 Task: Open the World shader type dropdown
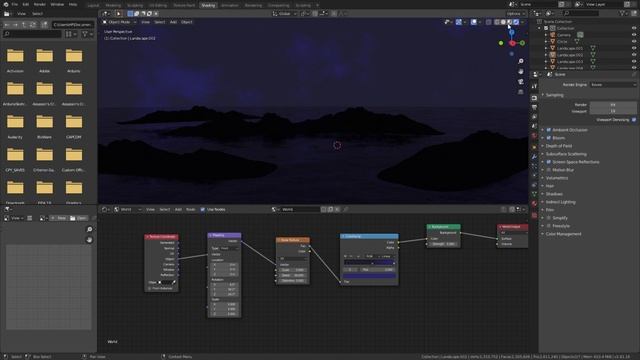(x=128, y=209)
